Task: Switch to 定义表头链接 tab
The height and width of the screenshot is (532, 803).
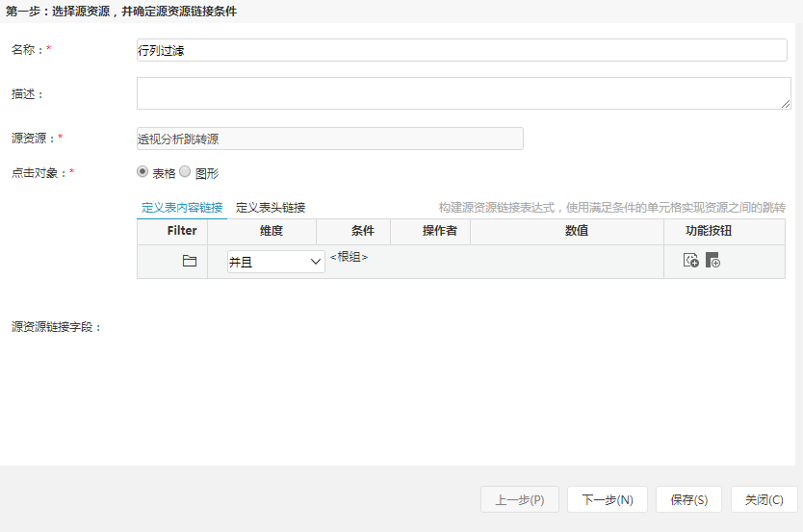Action: point(271,207)
